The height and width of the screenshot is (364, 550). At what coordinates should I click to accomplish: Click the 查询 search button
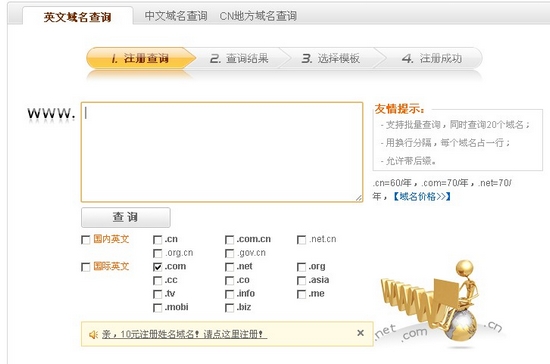[126, 217]
